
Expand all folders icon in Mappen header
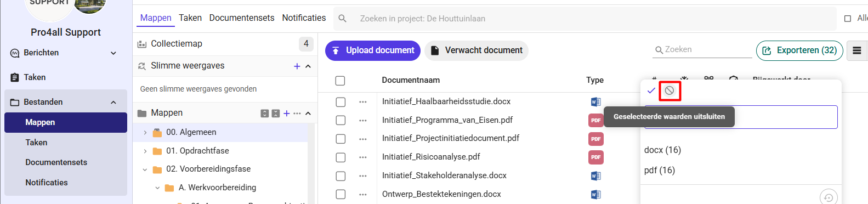265,114
